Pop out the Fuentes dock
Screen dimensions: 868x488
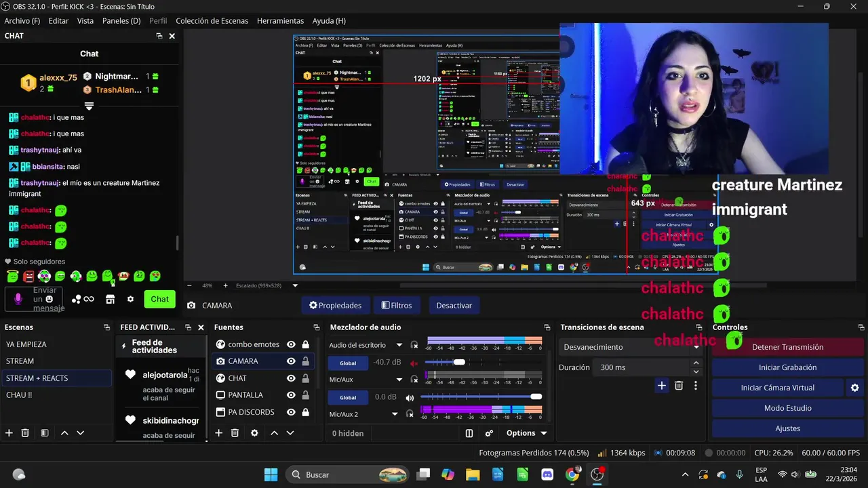coord(315,327)
